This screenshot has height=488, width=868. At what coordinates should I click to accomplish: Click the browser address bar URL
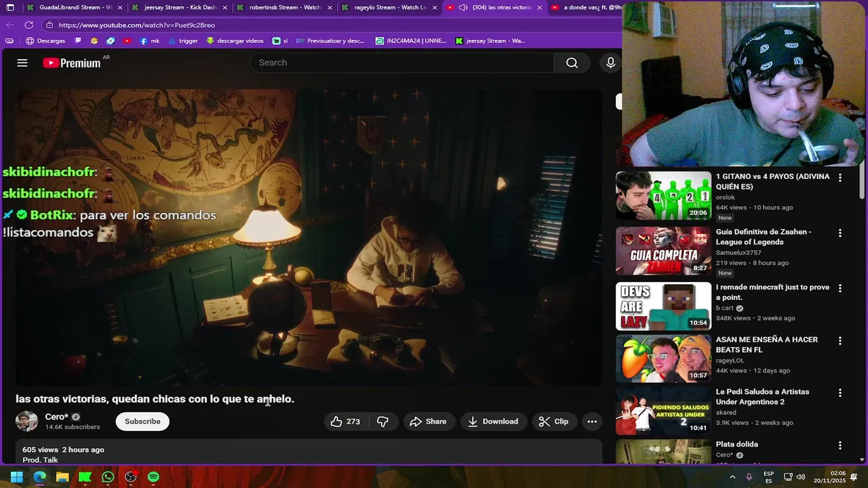click(x=137, y=25)
